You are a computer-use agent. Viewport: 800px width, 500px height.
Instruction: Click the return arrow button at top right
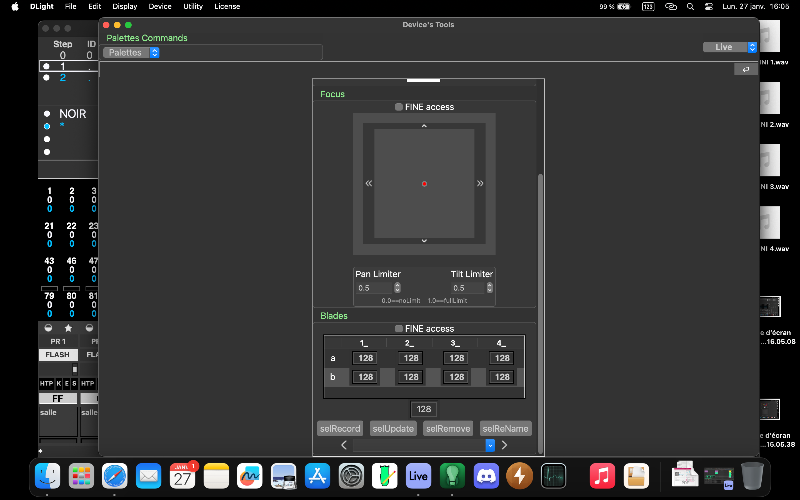pyautogui.click(x=745, y=69)
